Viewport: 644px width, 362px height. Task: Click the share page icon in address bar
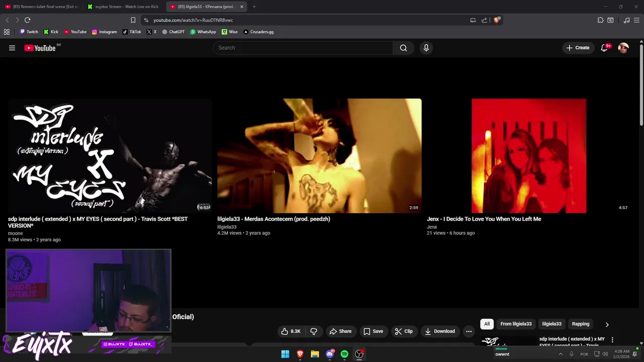(484, 20)
